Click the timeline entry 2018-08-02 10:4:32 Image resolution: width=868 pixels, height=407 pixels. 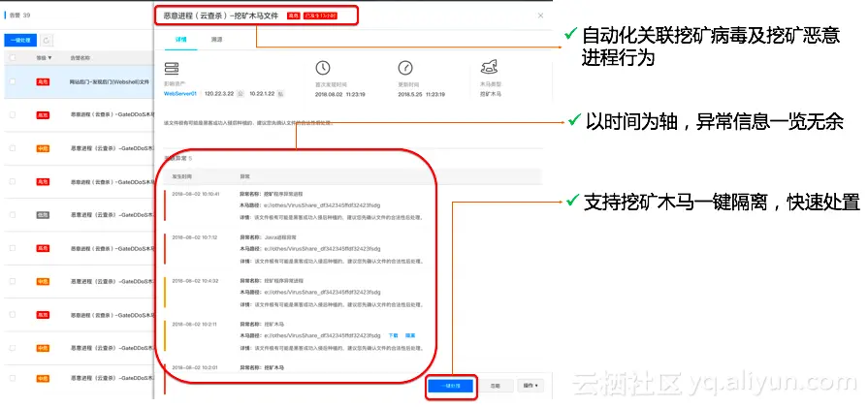tap(195, 281)
